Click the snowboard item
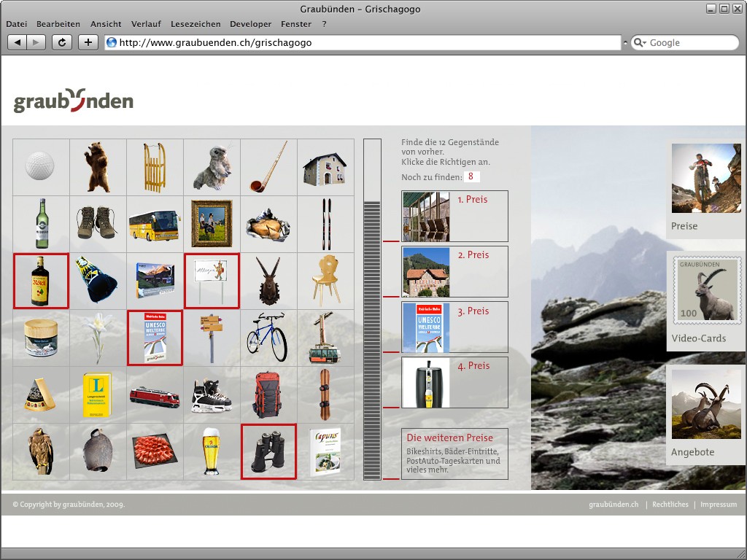This screenshot has height=560, width=747. 325,394
